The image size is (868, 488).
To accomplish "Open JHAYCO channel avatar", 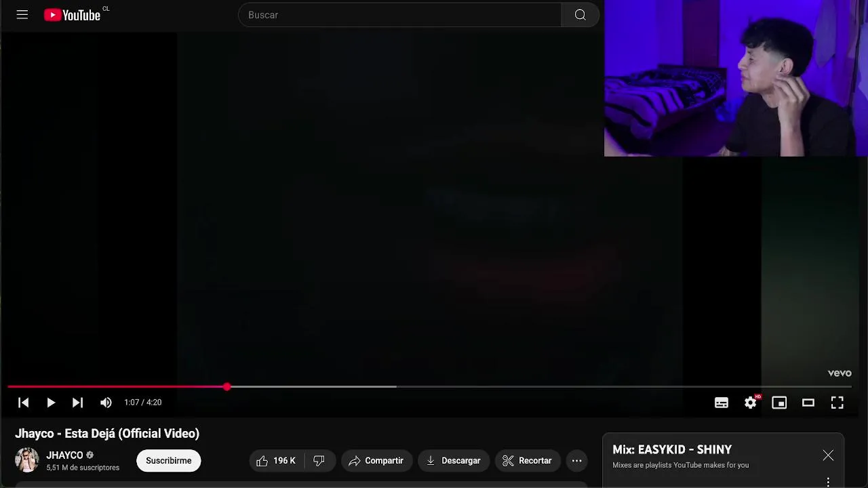I will (x=27, y=460).
